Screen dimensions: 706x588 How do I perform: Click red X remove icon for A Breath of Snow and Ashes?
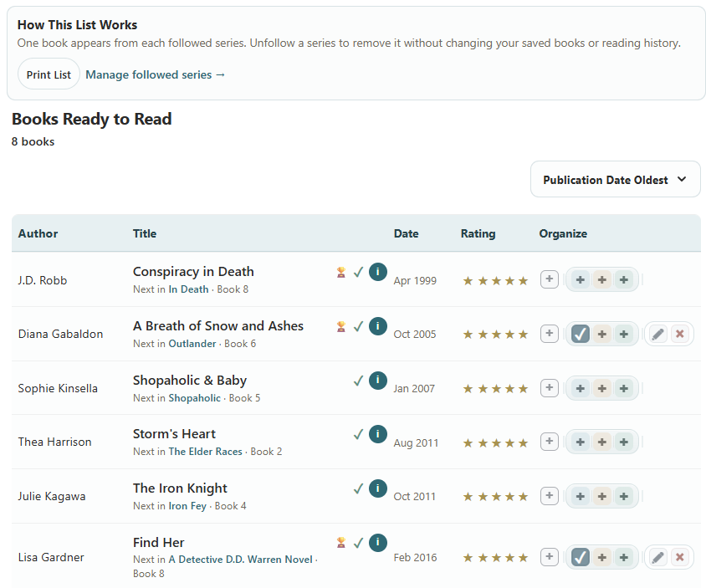[680, 334]
